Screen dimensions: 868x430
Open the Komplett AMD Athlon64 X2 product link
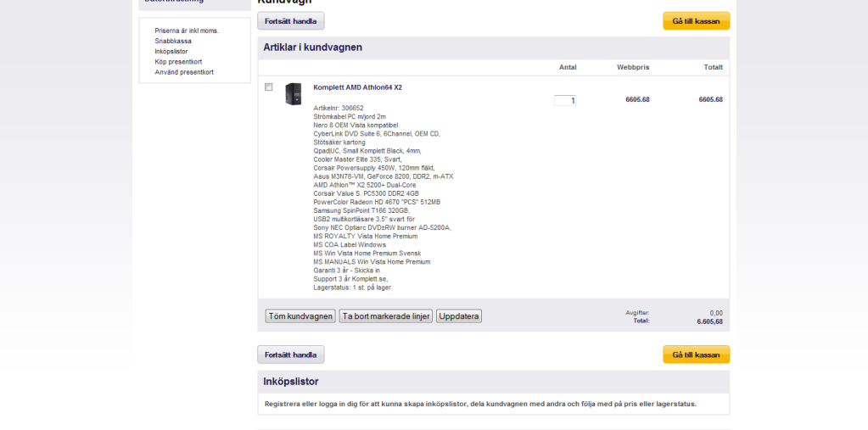tap(357, 87)
